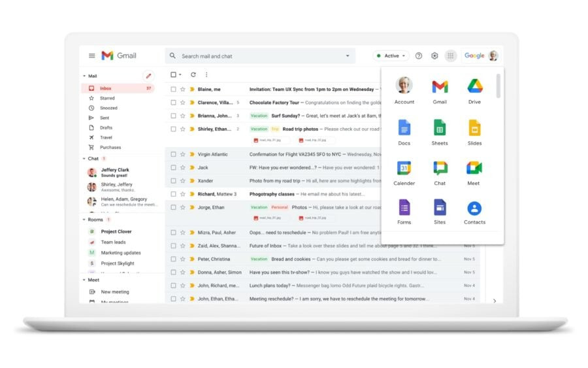Check the Clarence, Villa... email
588x368 pixels.
point(173,103)
